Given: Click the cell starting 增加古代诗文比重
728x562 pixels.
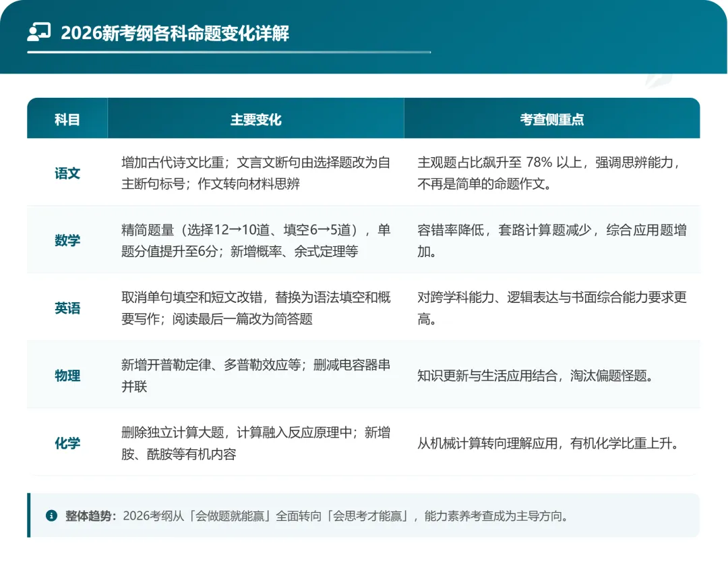Looking at the screenshot, I should point(256,173).
